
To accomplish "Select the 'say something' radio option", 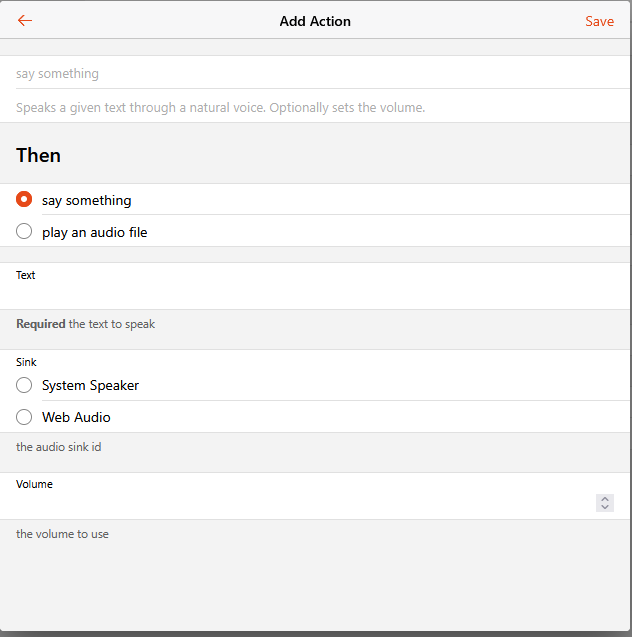I will 24,199.
